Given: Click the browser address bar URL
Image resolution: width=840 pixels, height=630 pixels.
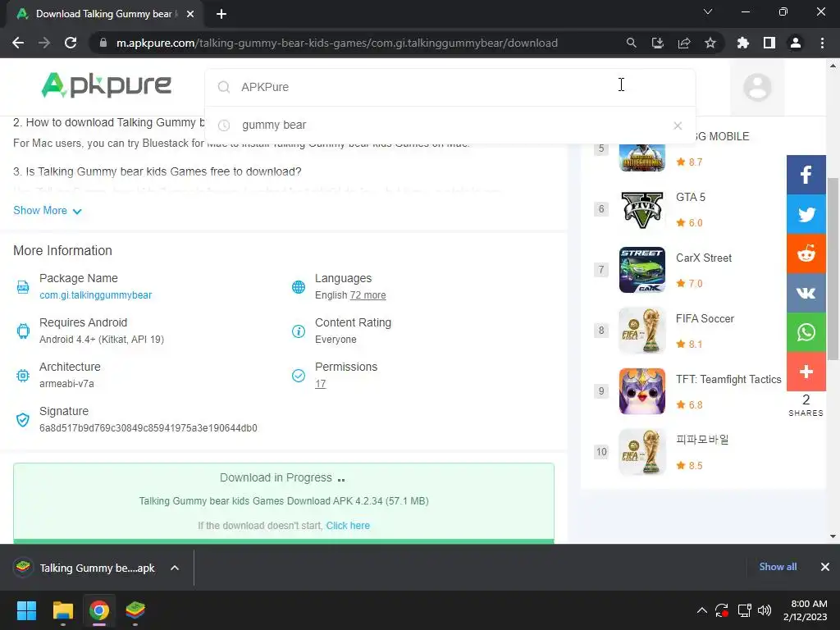Looking at the screenshot, I should coord(337,43).
